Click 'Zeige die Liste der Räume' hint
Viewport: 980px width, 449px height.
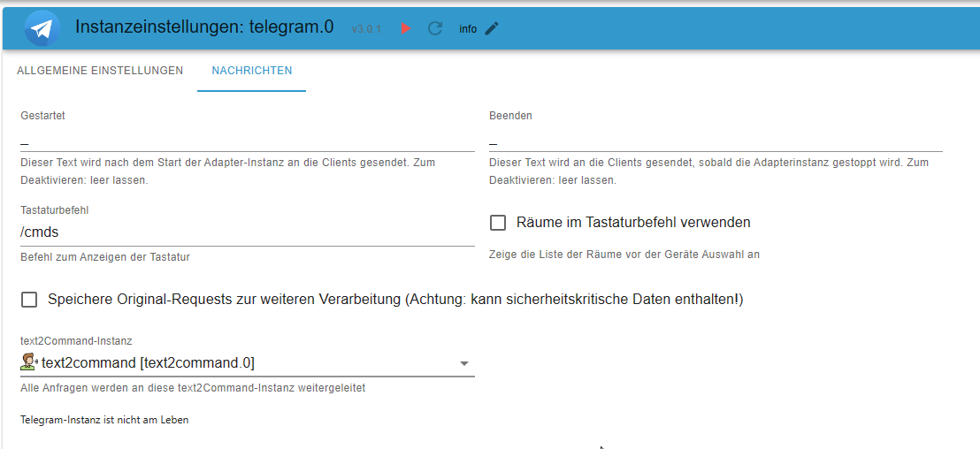(x=624, y=255)
